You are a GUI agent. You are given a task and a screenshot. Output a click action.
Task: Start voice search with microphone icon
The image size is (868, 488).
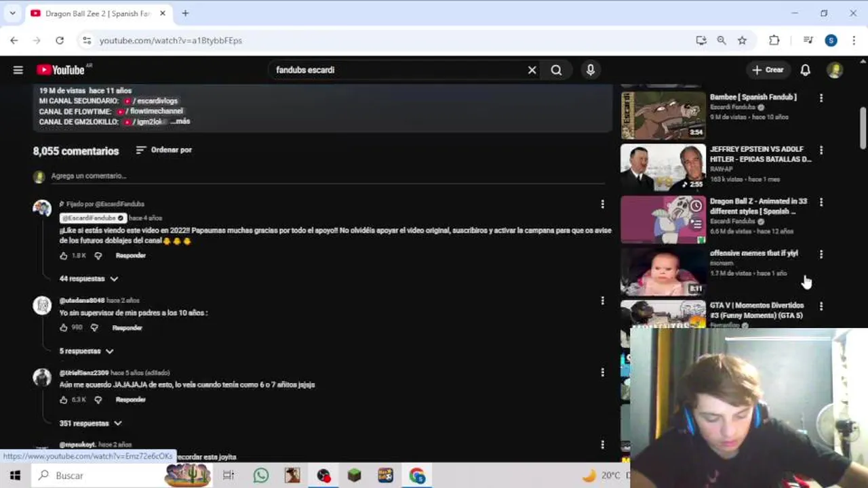click(591, 70)
